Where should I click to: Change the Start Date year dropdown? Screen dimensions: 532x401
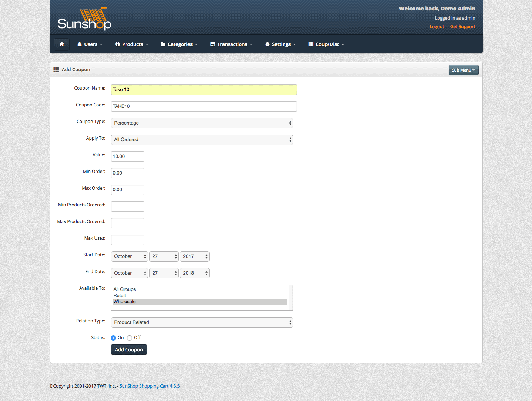(195, 256)
